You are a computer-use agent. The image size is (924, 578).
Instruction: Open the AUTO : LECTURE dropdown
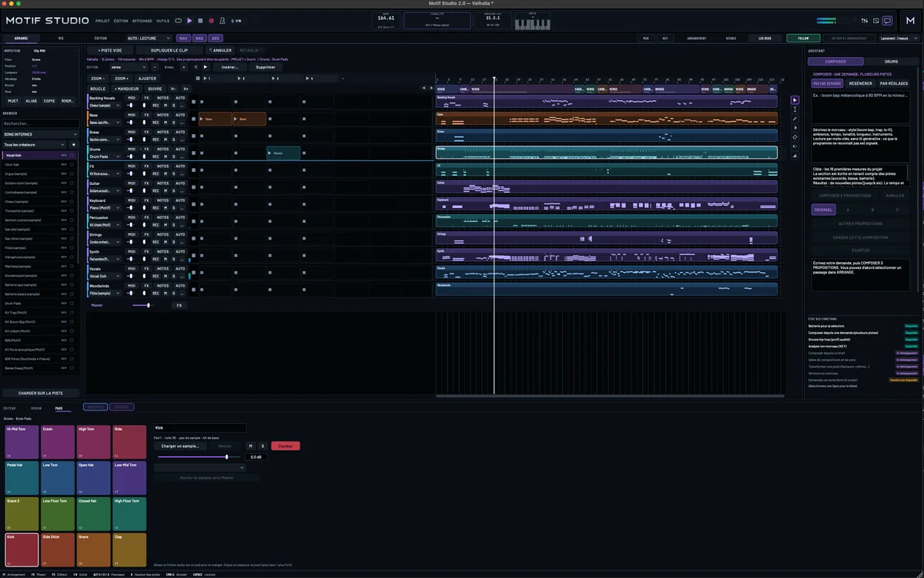click(149, 38)
